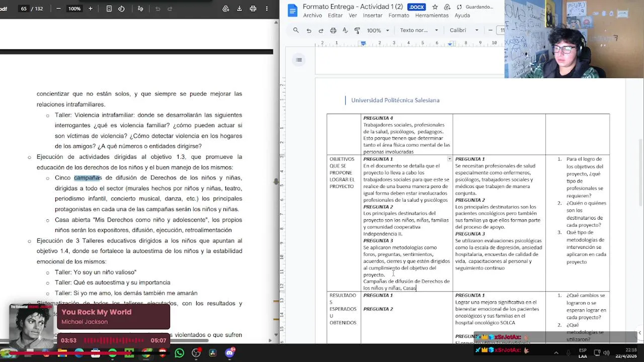Image resolution: width=644 pixels, height=362 pixels.
Task: Undo the PDF annotation
Action: [x=157, y=9]
